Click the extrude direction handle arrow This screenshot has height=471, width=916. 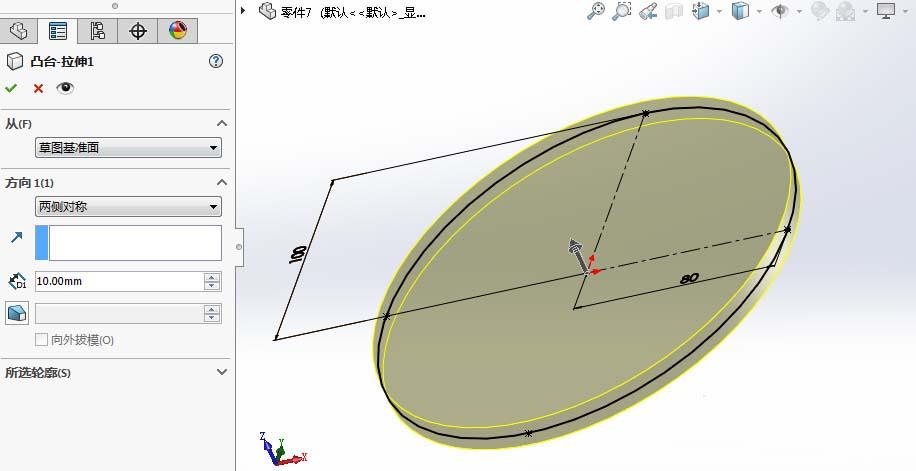pos(578,254)
